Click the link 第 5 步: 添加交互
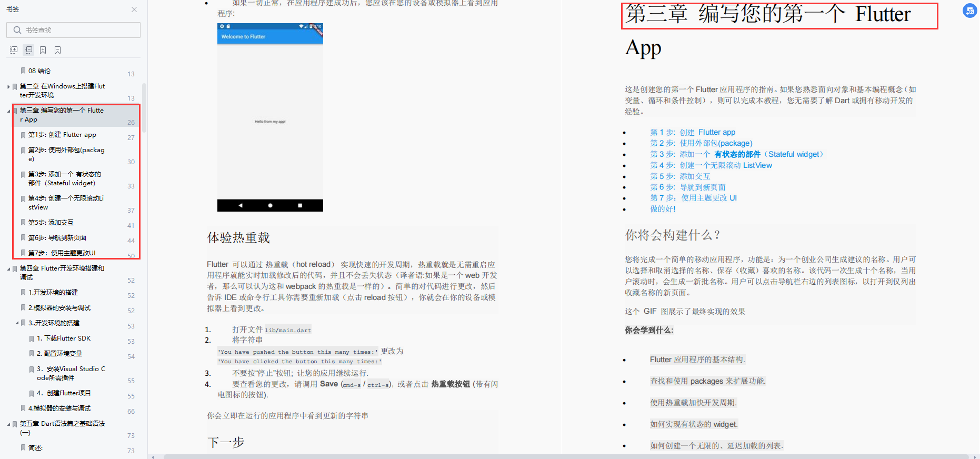The image size is (980, 459). tap(680, 176)
